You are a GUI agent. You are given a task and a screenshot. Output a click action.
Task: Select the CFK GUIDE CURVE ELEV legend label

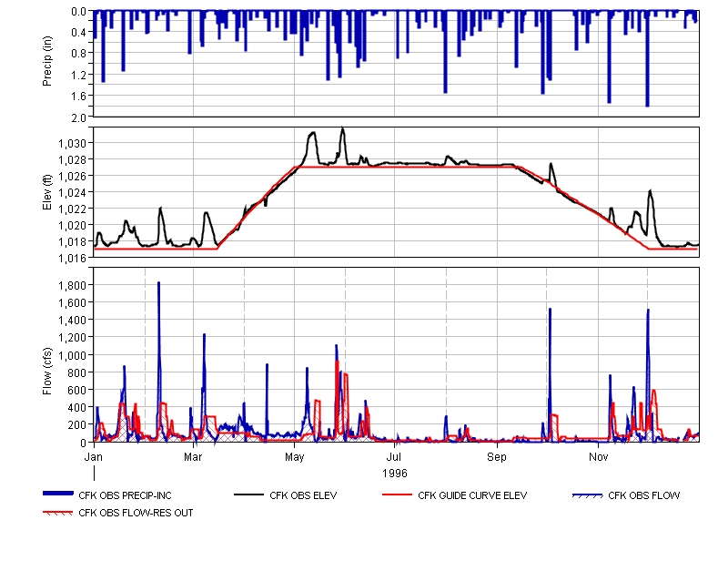[472, 496]
